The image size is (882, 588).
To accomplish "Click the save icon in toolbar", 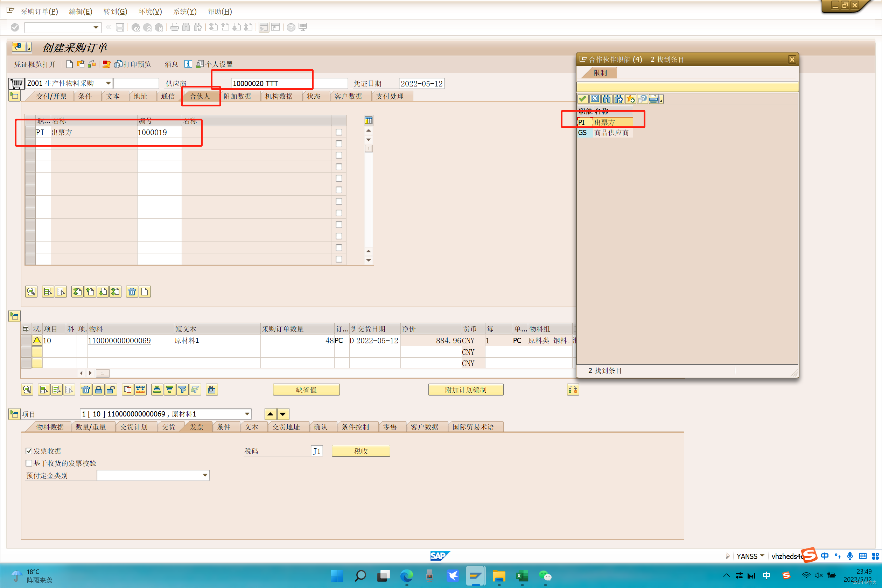I will coord(120,27).
